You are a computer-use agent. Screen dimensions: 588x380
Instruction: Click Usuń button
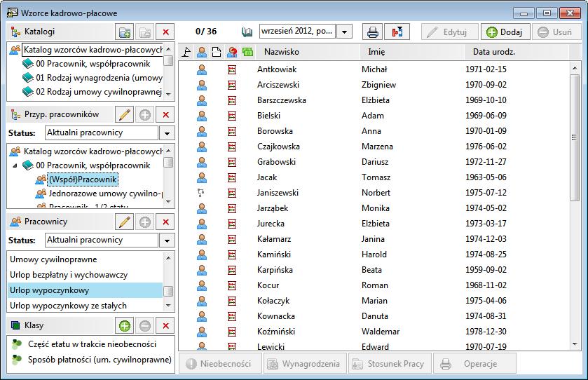click(x=556, y=32)
